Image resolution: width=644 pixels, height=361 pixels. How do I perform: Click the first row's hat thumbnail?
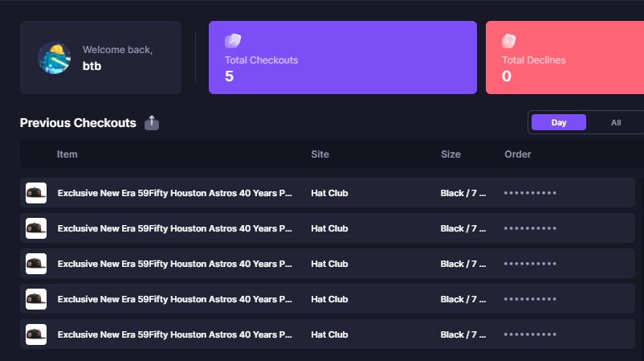(x=36, y=193)
